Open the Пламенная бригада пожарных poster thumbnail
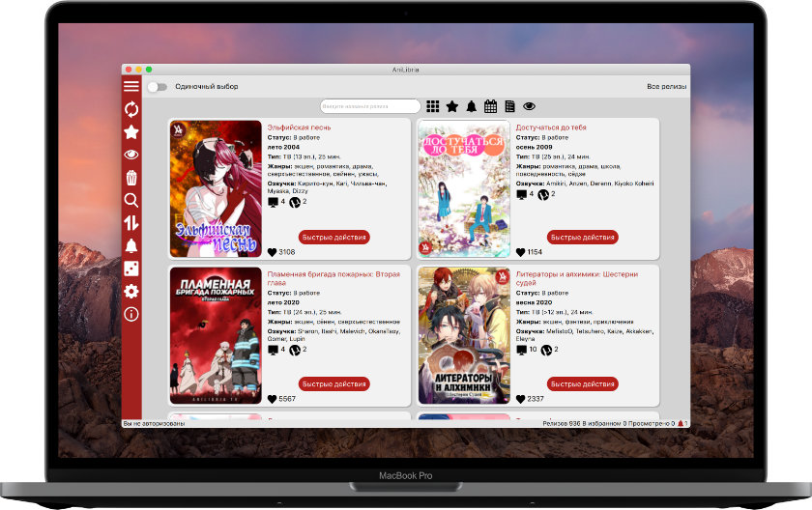812x510 pixels. click(216, 336)
